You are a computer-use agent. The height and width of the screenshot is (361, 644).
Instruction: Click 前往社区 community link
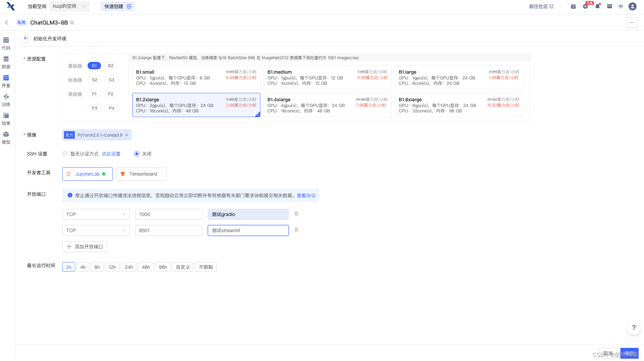[x=541, y=6]
